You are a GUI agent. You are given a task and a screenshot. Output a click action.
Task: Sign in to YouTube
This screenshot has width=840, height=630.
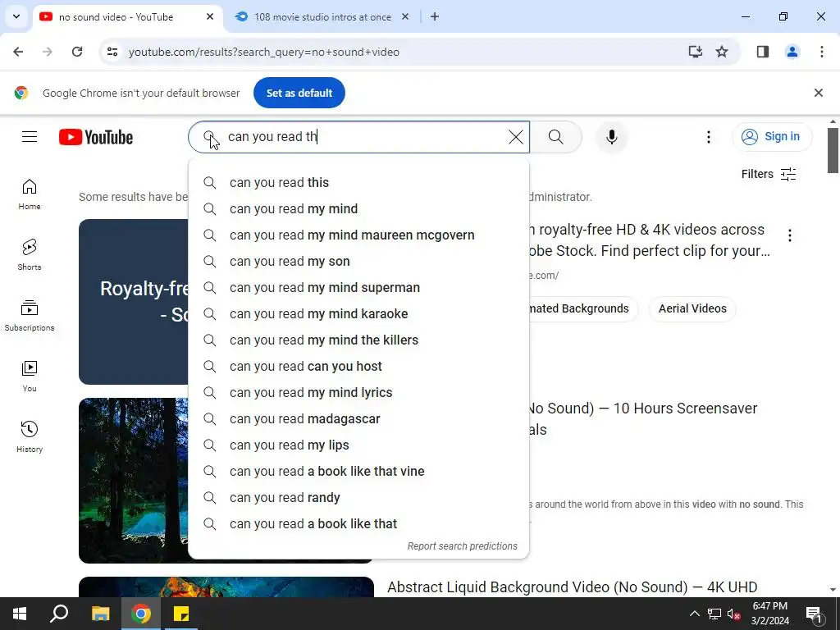tap(771, 137)
